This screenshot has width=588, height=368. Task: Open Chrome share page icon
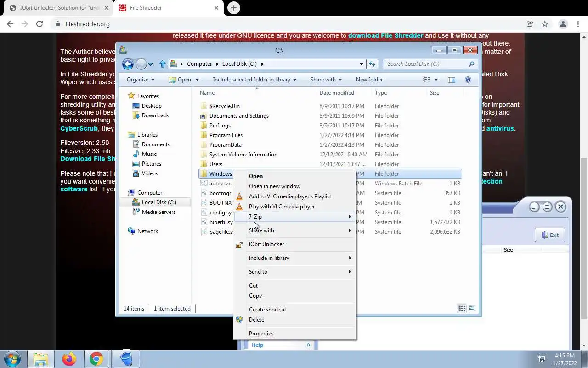pos(530,24)
